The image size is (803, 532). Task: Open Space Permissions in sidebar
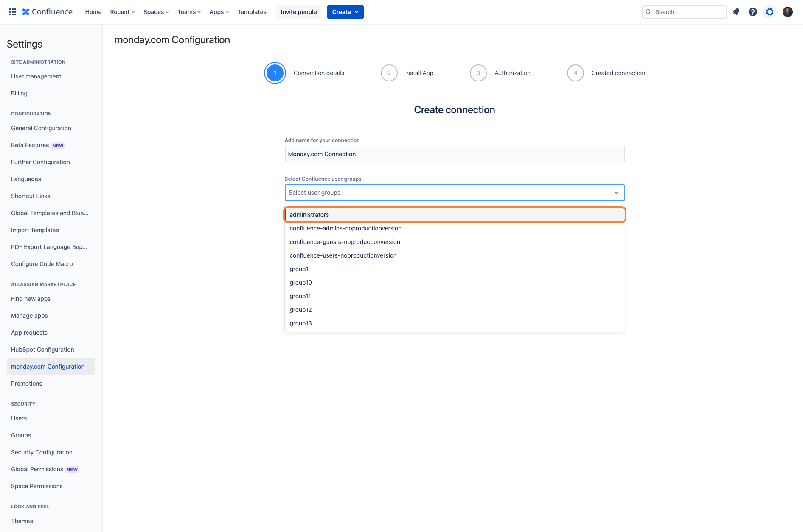[37, 486]
